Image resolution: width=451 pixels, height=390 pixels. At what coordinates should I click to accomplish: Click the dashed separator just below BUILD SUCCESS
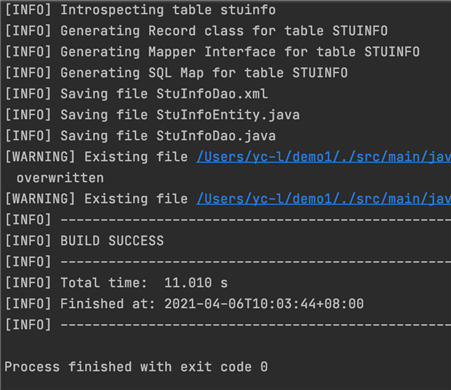click(x=256, y=262)
